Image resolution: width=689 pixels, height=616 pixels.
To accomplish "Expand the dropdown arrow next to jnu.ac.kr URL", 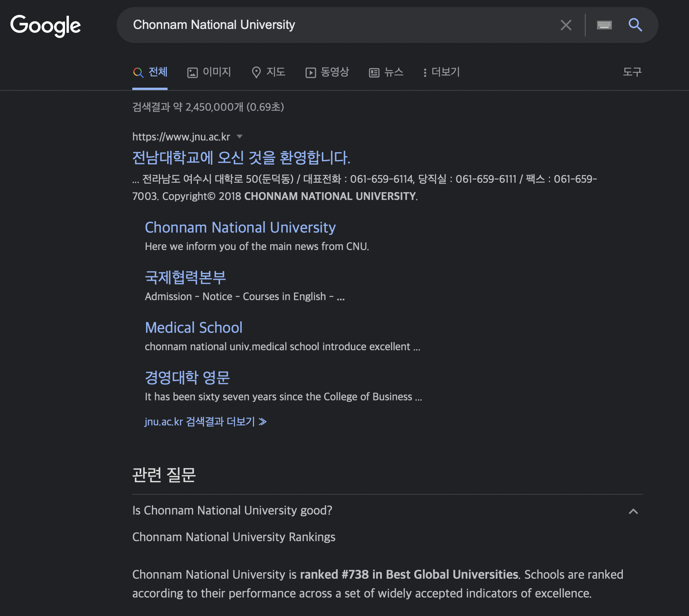I will click(x=240, y=137).
